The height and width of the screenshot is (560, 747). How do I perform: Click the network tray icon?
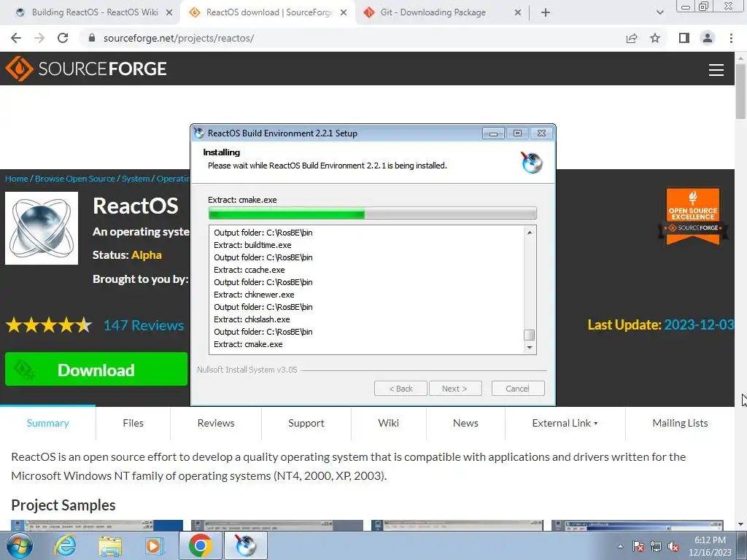coord(656,546)
